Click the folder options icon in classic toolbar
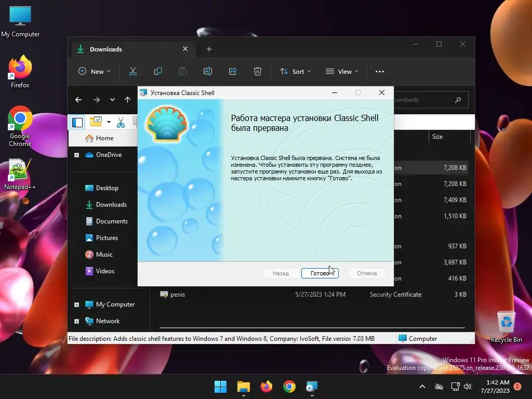The height and width of the screenshot is (399, 532). pyautogui.click(x=96, y=122)
